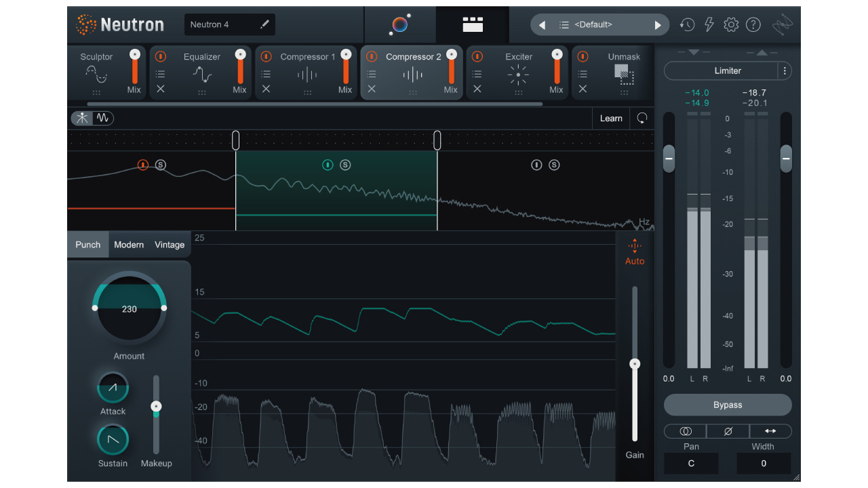The image size is (868, 488).
Task: Open the Compressor 2 module preset list
Action: 372,74
